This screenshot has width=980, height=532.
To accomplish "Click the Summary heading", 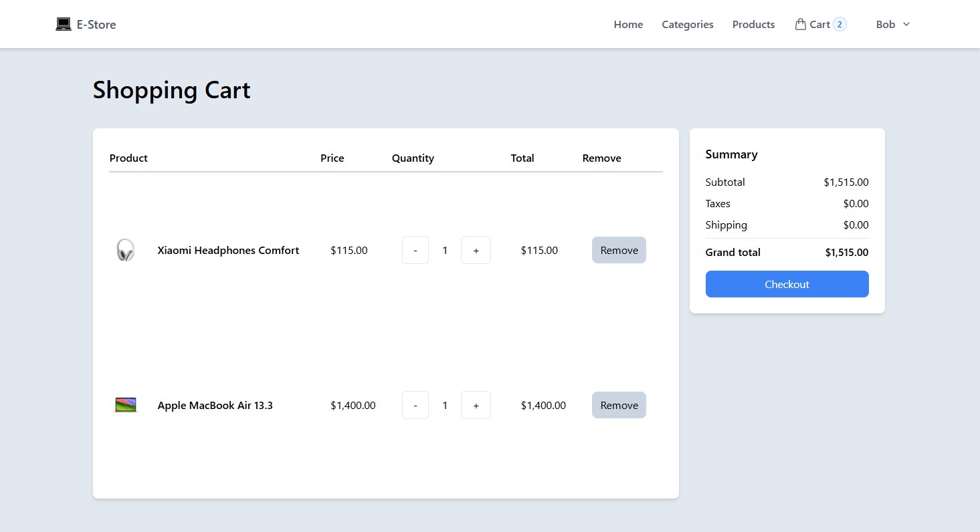I will (731, 154).
